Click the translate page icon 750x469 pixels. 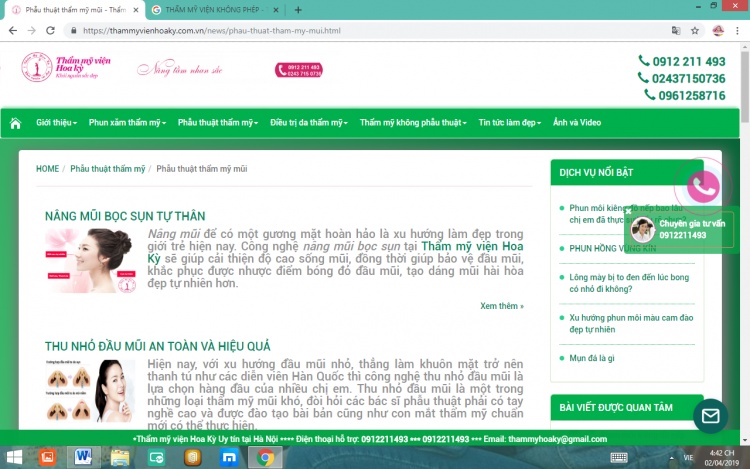pyautogui.click(x=676, y=30)
